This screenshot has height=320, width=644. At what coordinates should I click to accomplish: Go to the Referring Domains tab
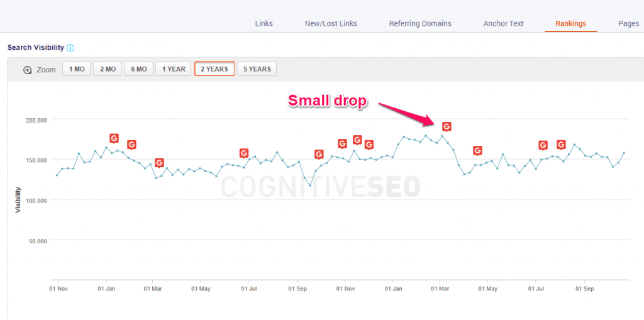(x=420, y=24)
